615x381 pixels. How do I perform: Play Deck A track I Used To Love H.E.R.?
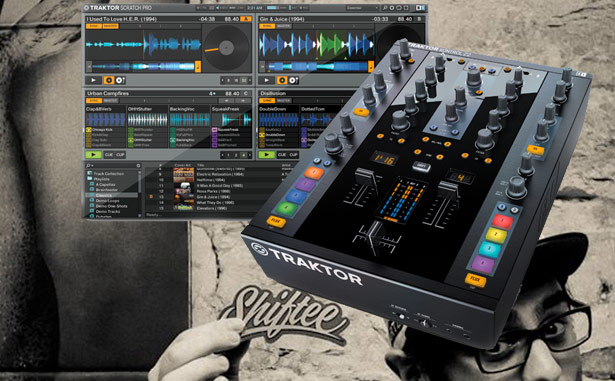(93, 80)
